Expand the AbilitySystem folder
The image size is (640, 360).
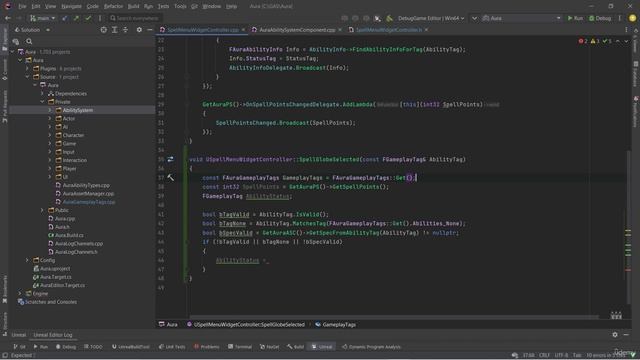click(x=50, y=110)
